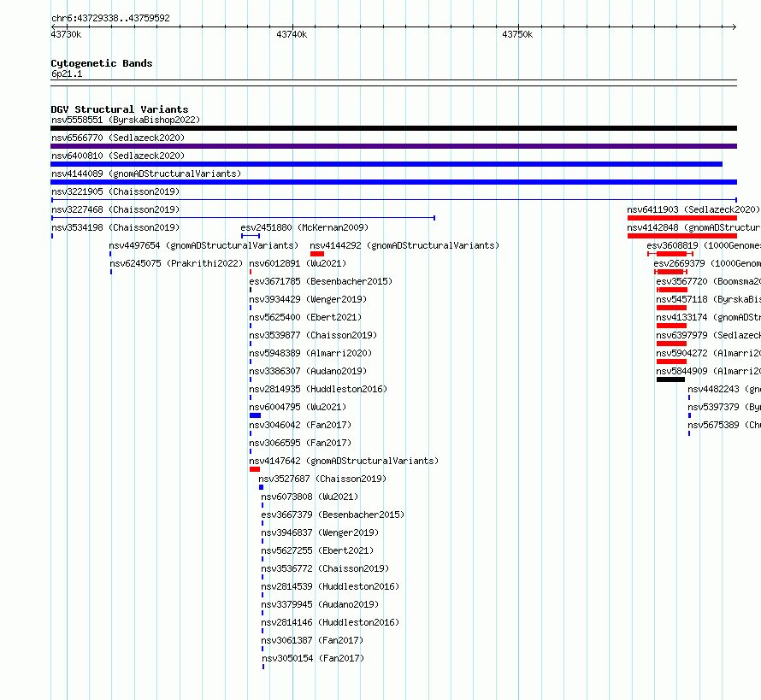The height and width of the screenshot is (700, 761).
Task: Click nsv2814539 (Huddleston2016) label
Action: click(x=330, y=586)
